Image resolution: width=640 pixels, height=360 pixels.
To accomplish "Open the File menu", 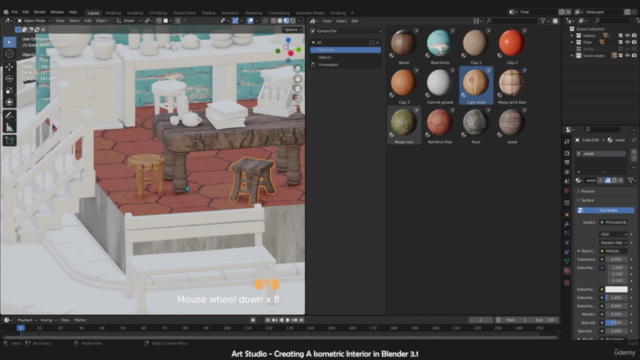I will click(15, 12).
